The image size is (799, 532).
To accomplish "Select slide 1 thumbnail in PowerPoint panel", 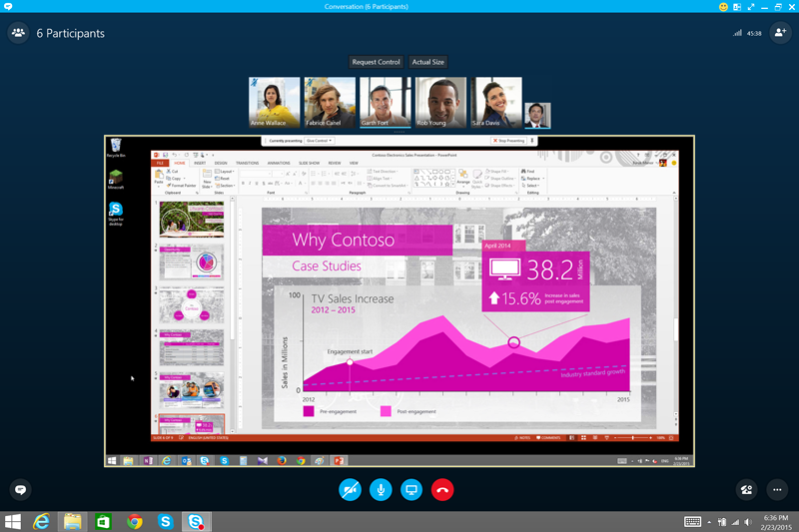I will pyautogui.click(x=192, y=220).
